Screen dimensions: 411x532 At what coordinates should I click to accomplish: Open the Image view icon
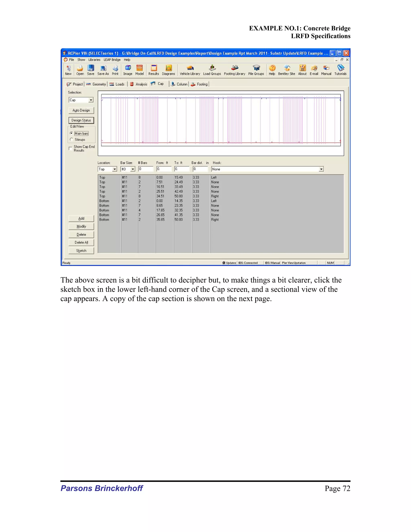(128, 70)
